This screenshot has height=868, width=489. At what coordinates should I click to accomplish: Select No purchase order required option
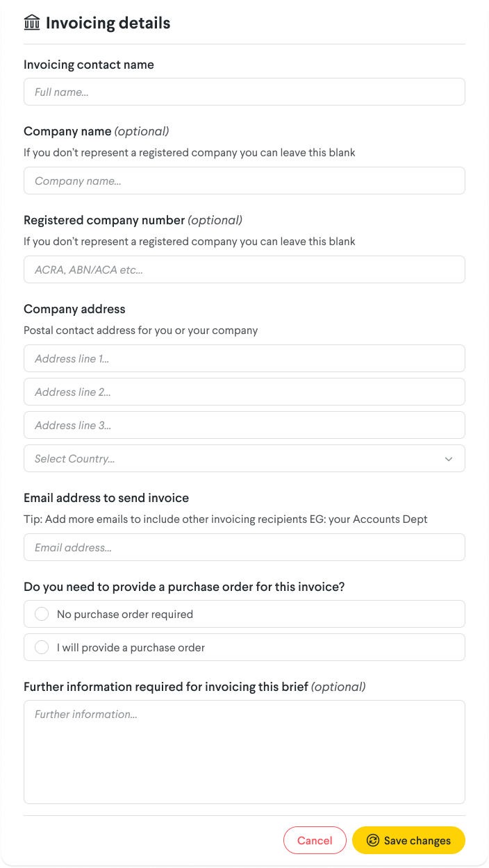tap(244, 614)
